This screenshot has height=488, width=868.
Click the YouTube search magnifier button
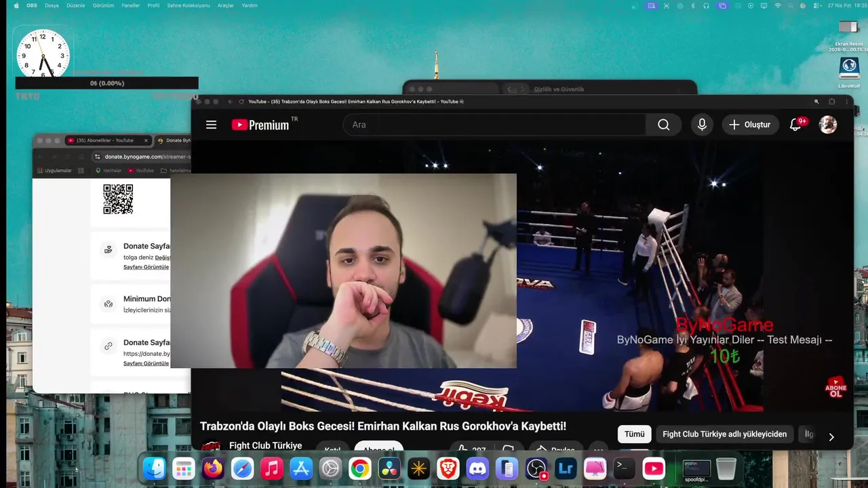click(663, 125)
